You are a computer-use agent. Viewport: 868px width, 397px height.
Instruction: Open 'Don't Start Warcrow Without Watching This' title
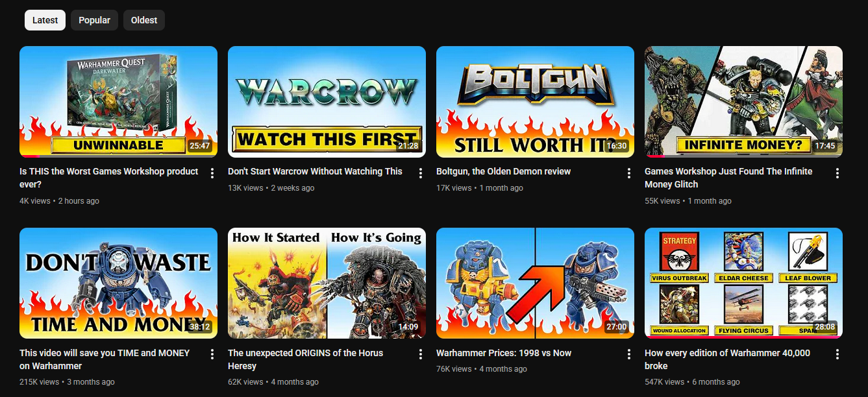(x=315, y=171)
